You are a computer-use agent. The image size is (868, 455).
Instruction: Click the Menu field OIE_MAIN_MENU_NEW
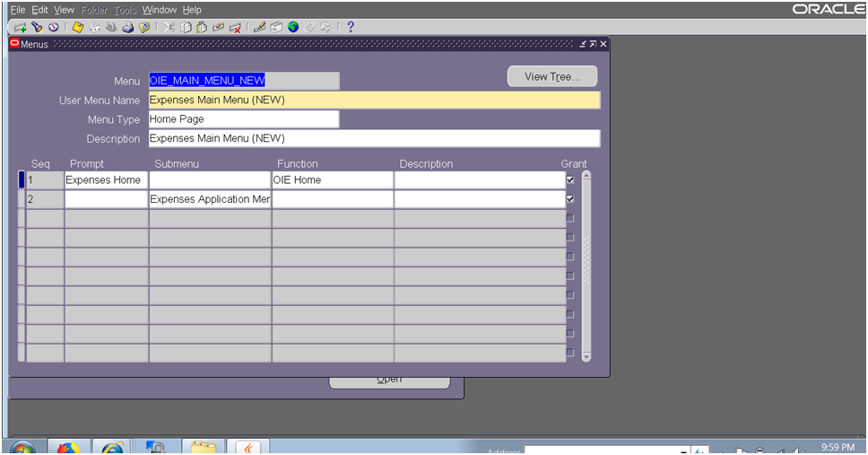click(x=244, y=81)
